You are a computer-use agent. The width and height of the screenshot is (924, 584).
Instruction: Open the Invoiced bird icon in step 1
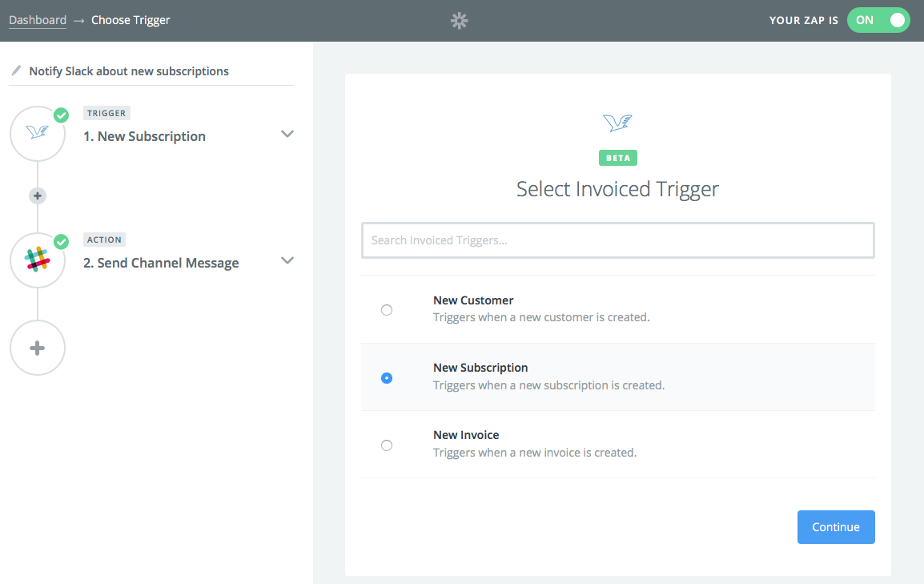click(x=38, y=134)
